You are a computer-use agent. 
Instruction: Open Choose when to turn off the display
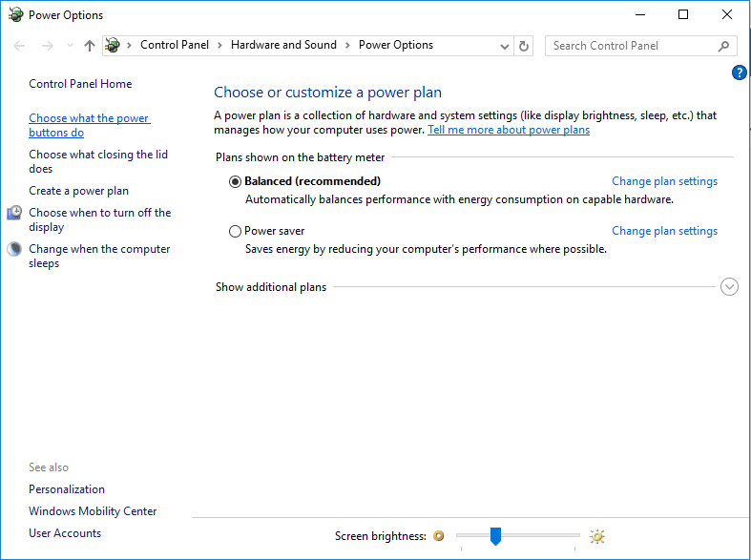(x=99, y=219)
